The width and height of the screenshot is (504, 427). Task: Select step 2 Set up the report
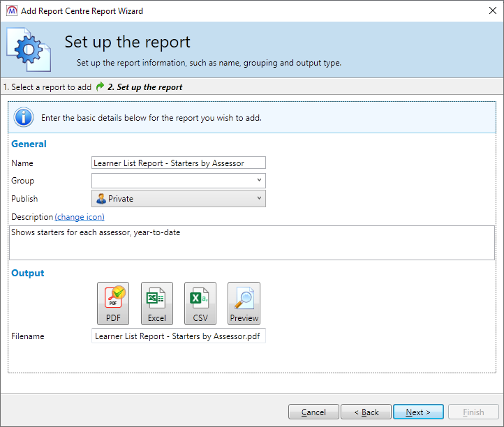click(x=145, y=87)
